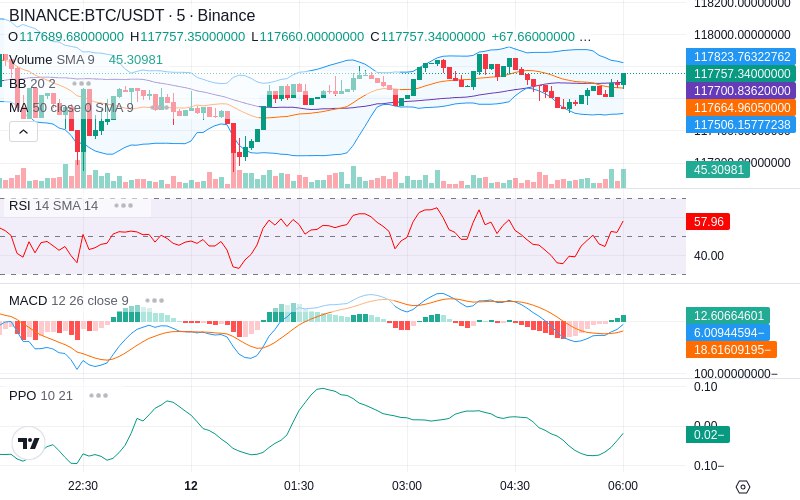Open chart settings hexagon gear icon
The height and width of the screenshot is (500, 800).
coord(743,487)
